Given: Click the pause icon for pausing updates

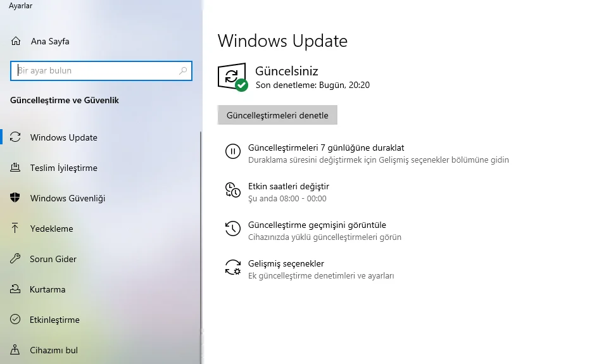Looking at the screenshot, I should 233,151.
